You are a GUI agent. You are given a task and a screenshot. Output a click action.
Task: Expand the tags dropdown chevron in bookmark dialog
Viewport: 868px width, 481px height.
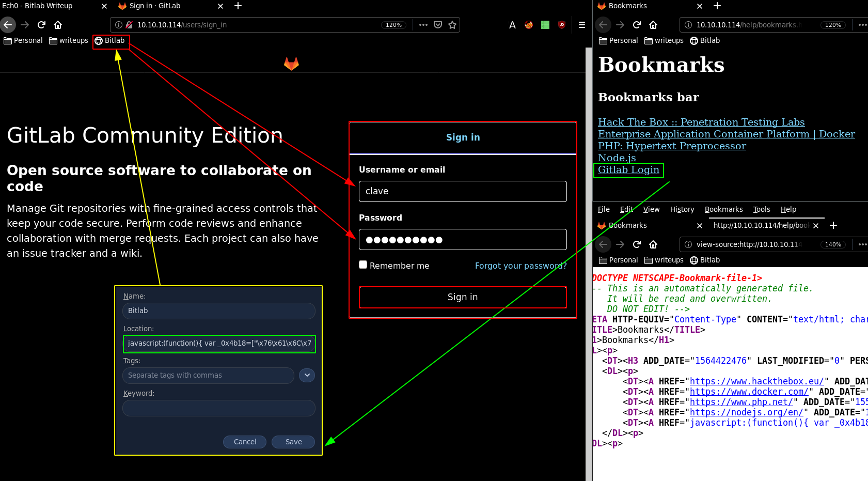[x=307, y=375]
